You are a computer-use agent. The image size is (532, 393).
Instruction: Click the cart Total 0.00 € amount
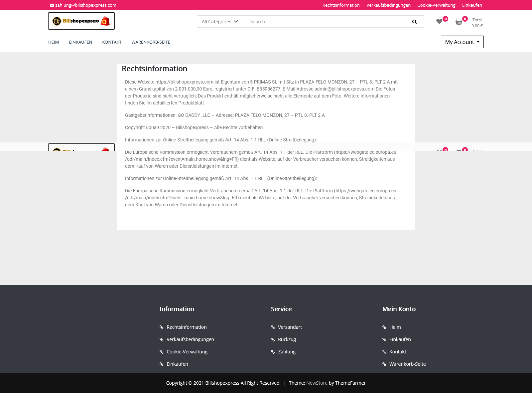477,23
